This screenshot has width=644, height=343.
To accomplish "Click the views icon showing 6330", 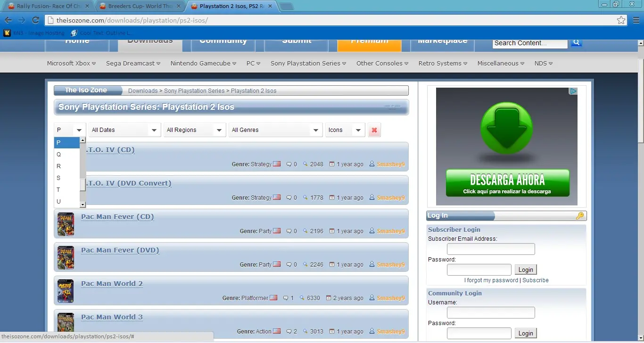I will click(x=302, y=298).
